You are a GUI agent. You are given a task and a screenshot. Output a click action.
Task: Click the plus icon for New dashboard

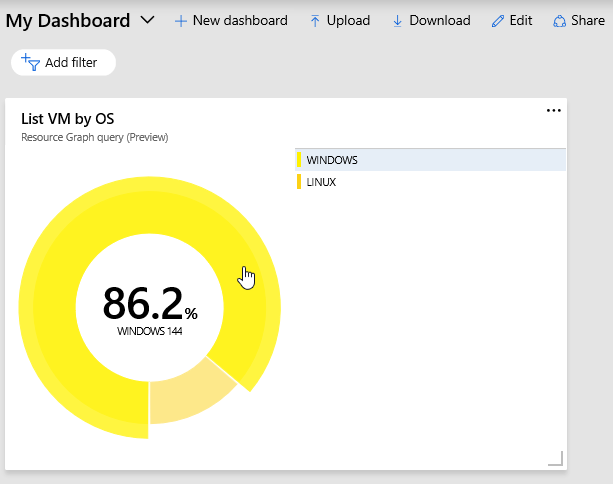(181, 21)
